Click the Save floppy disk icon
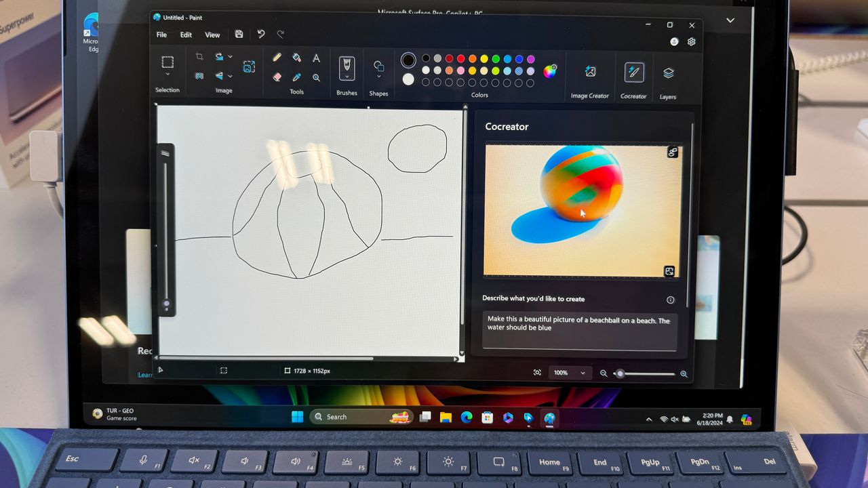This screenshot has width=868, height=488. [239, 35]
